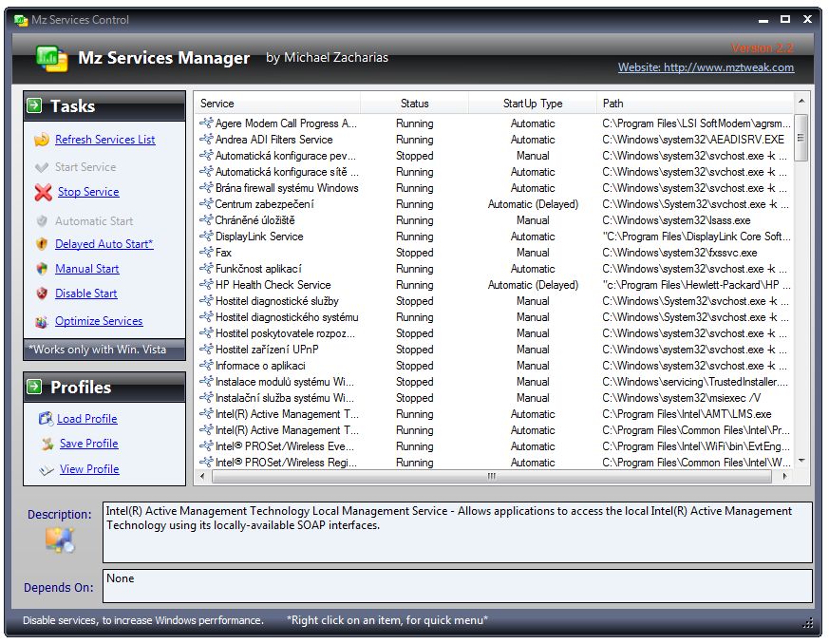Click the Optimize Services icon
Viewport: 829px width, 644px height.
click(x=42, y=321)
